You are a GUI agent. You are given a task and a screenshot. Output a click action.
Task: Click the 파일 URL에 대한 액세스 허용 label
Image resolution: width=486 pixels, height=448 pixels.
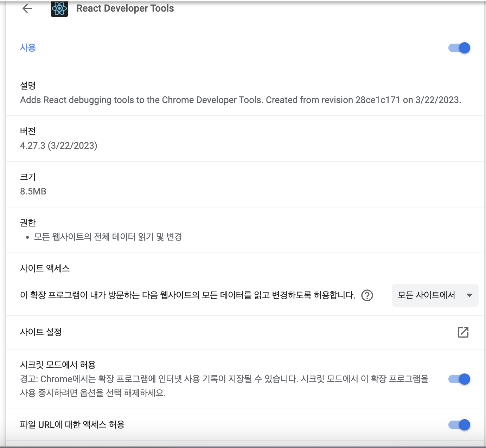tap(72, 425)
